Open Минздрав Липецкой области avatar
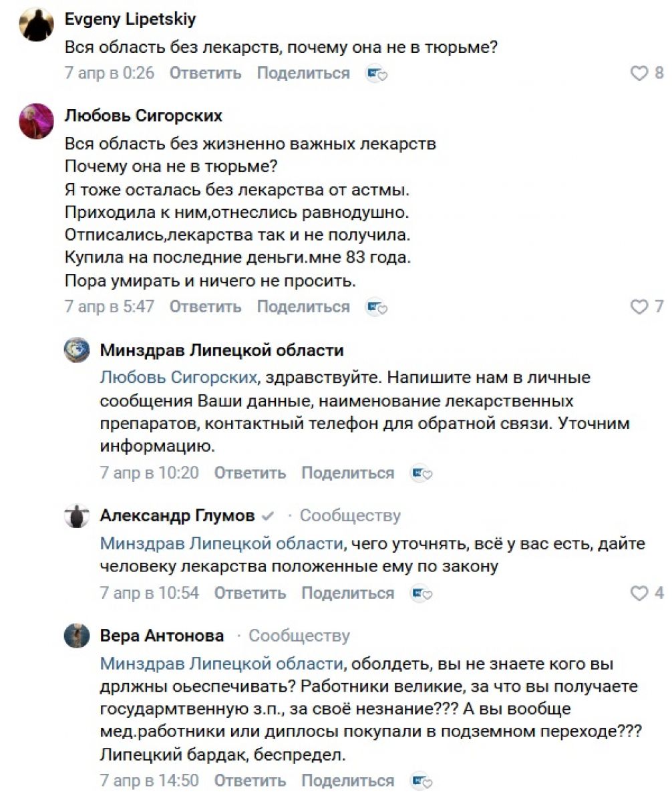Image resolution: width=672 pixels, height=802 pixels. [x=76, y=350]
